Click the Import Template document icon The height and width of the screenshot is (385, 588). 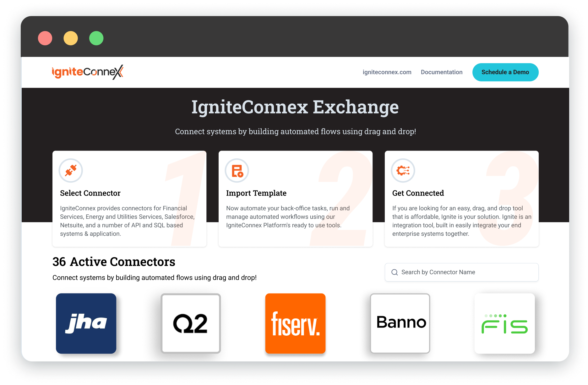coord(237,171)
